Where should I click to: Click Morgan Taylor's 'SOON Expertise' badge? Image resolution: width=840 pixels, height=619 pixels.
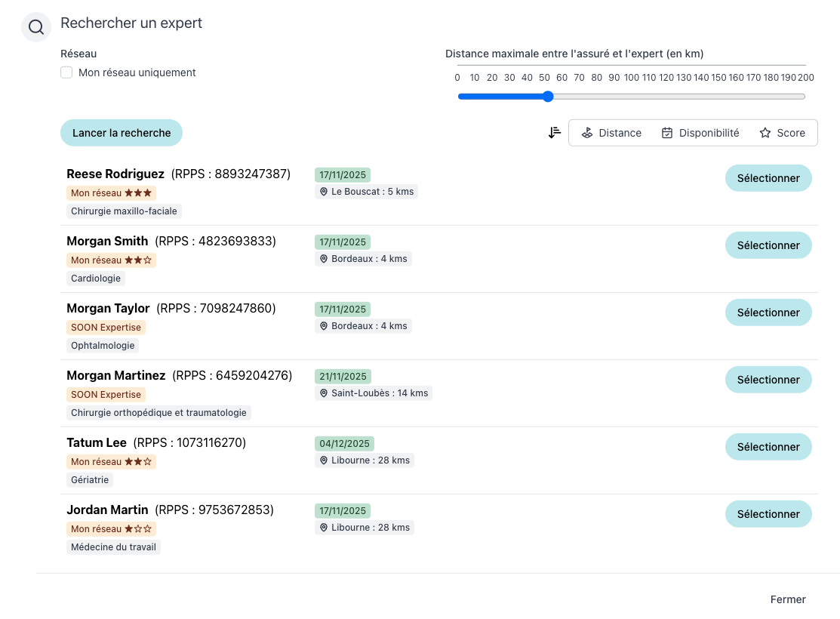pos(106,328)
